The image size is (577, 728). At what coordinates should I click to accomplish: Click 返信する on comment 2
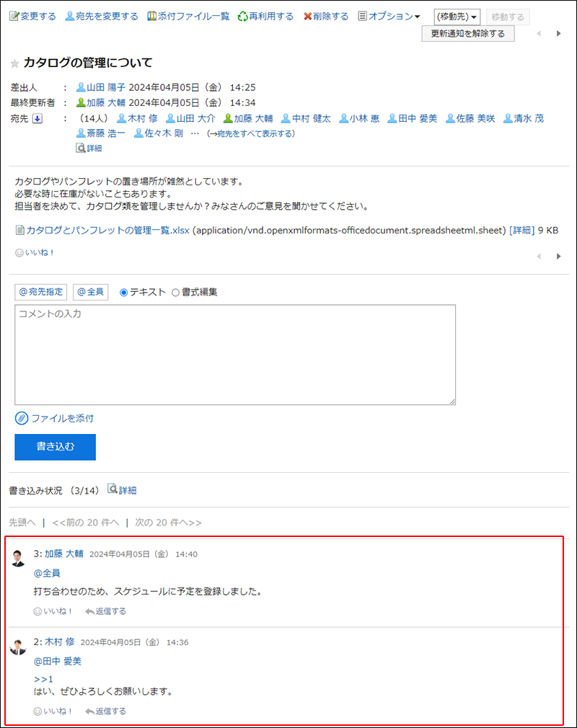(105, 711)
